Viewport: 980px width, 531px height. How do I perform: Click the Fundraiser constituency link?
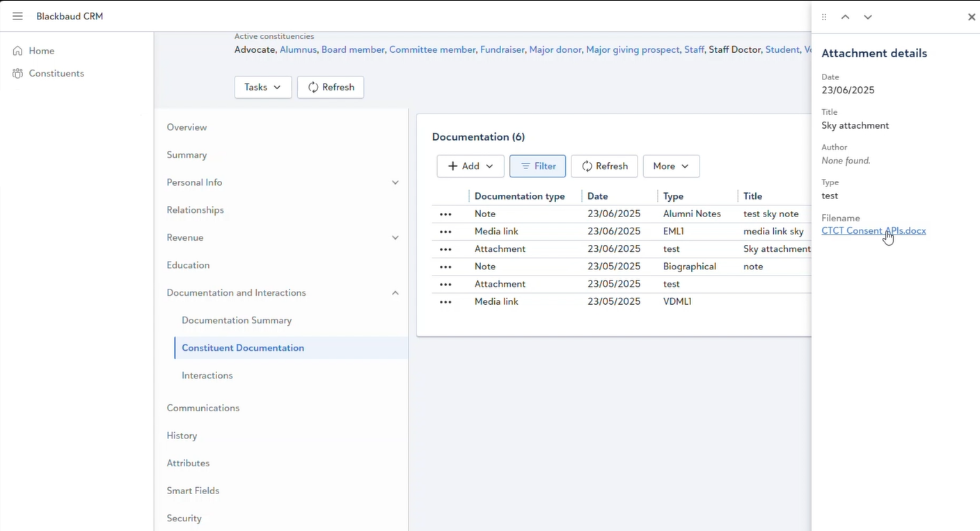pyautogui.click(x=502, y=49)
